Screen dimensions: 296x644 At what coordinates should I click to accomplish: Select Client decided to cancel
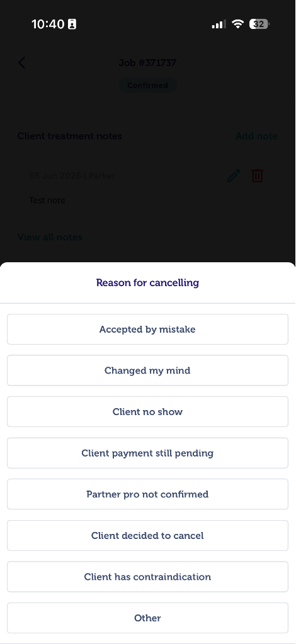click(x=147, y=536)
